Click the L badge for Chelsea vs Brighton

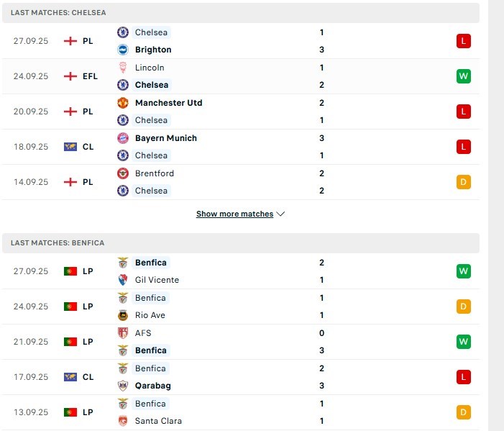click(x=463, y=41)
